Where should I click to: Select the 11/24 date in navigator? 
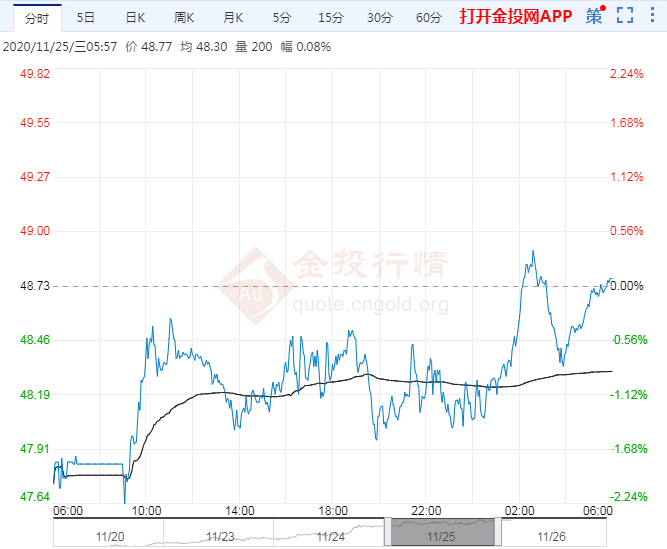331,537
